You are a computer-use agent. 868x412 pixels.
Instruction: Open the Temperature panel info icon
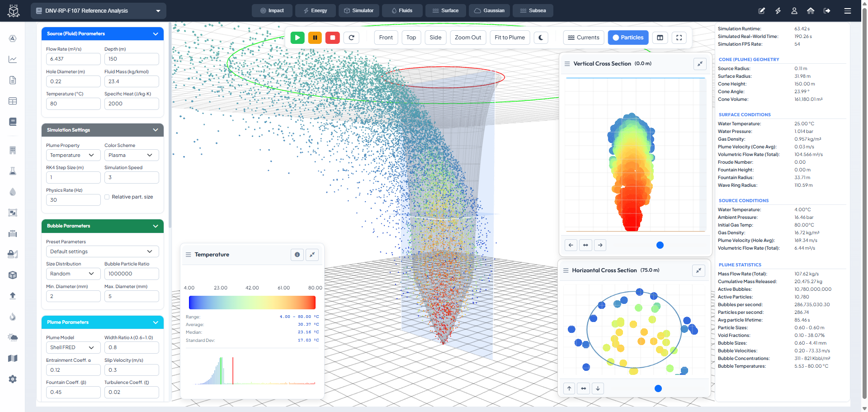click(x=297, y=255)
